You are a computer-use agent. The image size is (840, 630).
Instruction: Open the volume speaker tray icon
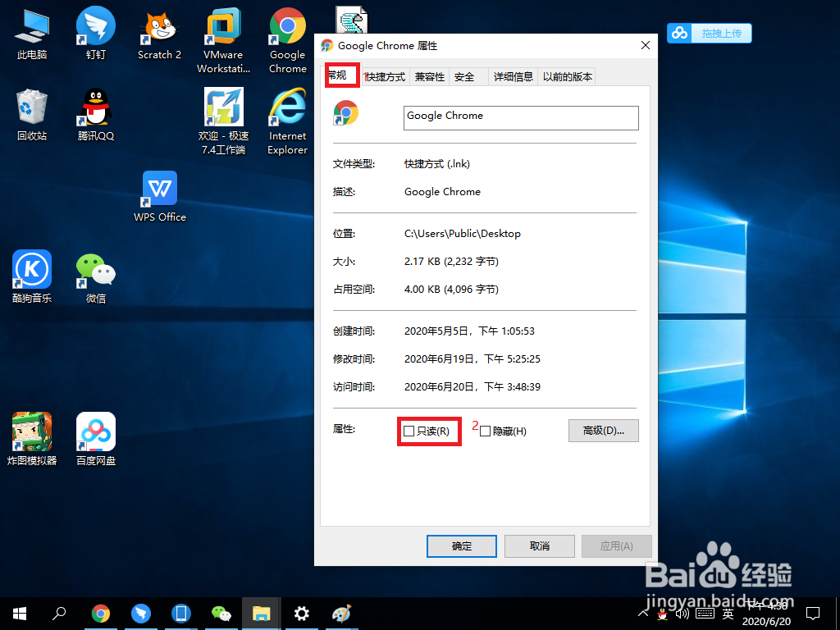click(x=682, y=614)
